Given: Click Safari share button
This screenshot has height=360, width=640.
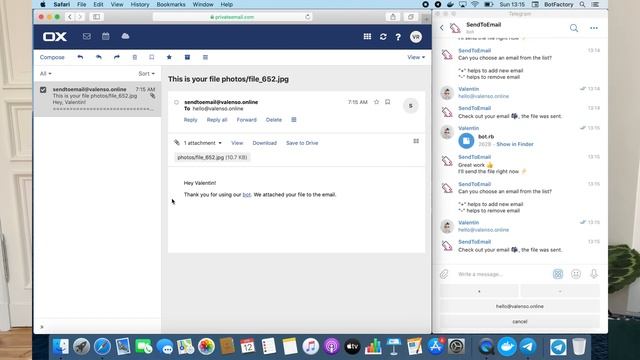Looking at the screenshot, I should tap(393, 17).
